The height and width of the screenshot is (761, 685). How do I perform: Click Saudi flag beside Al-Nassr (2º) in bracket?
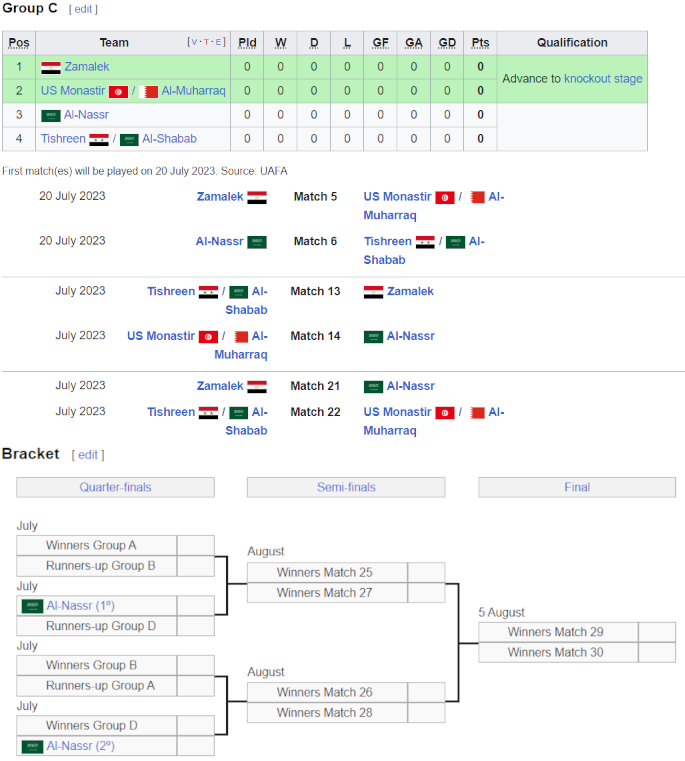(x=33, y=746)
